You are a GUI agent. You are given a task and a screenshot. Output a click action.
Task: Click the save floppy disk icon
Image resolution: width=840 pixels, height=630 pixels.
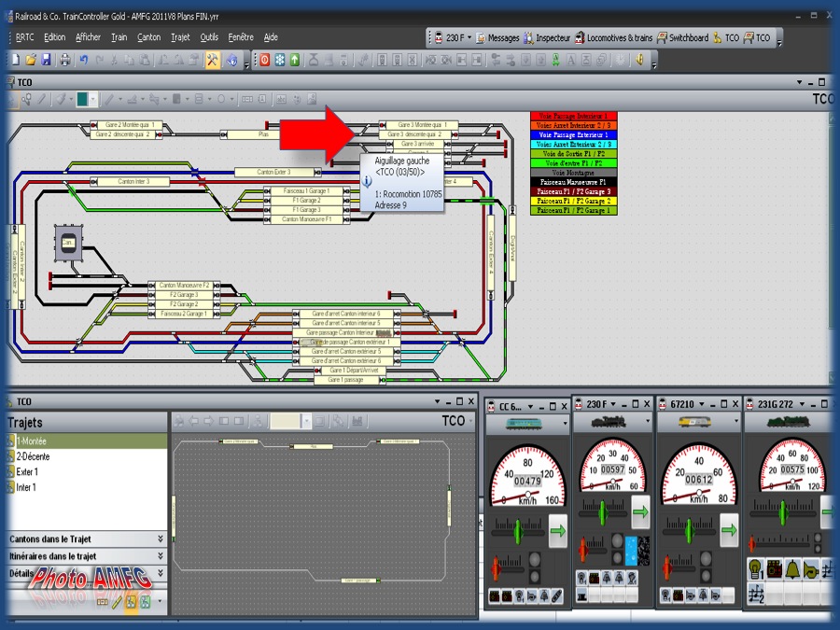pos(46,60)
